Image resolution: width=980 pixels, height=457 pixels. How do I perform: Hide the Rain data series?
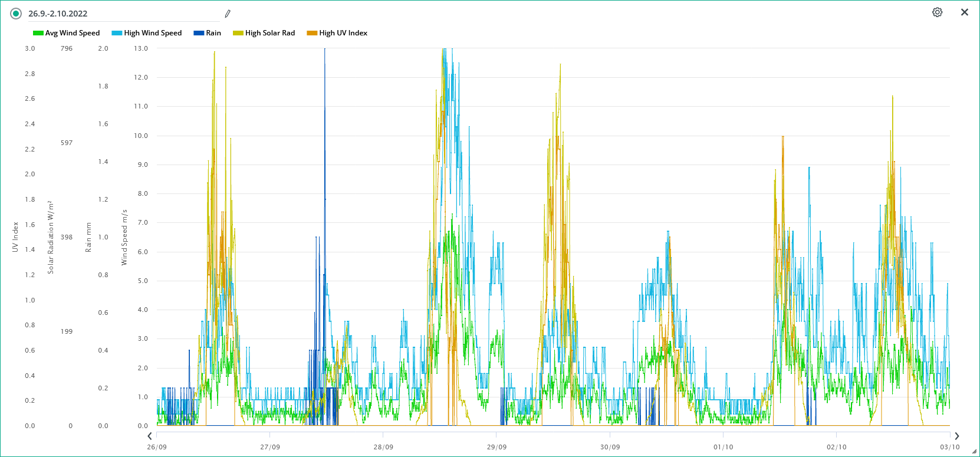(213, 33)
